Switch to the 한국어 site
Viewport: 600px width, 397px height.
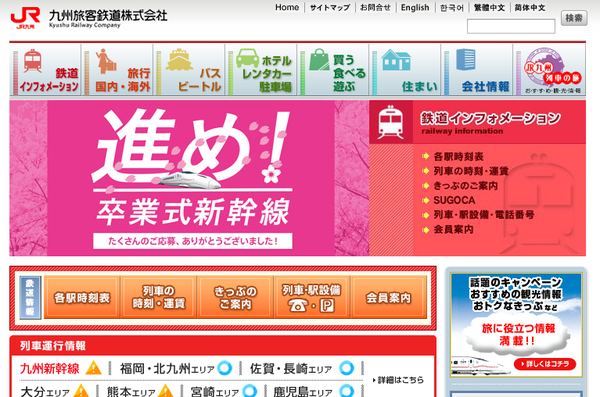pos(452,8)
